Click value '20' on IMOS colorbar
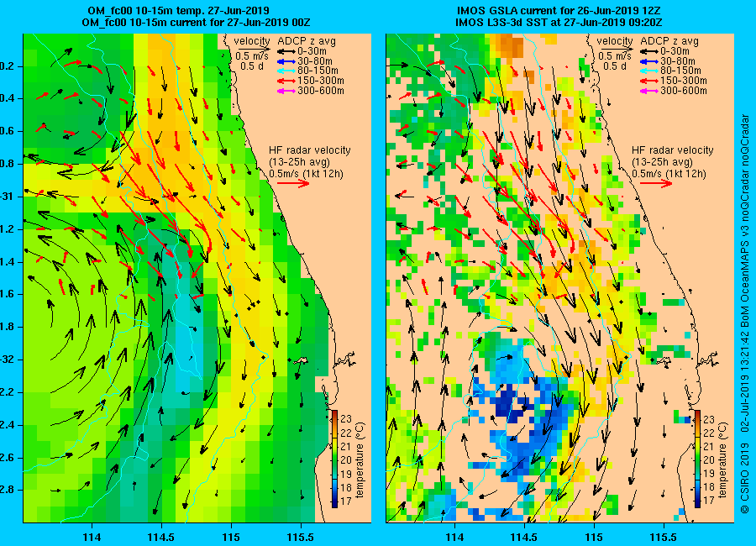 709,459
